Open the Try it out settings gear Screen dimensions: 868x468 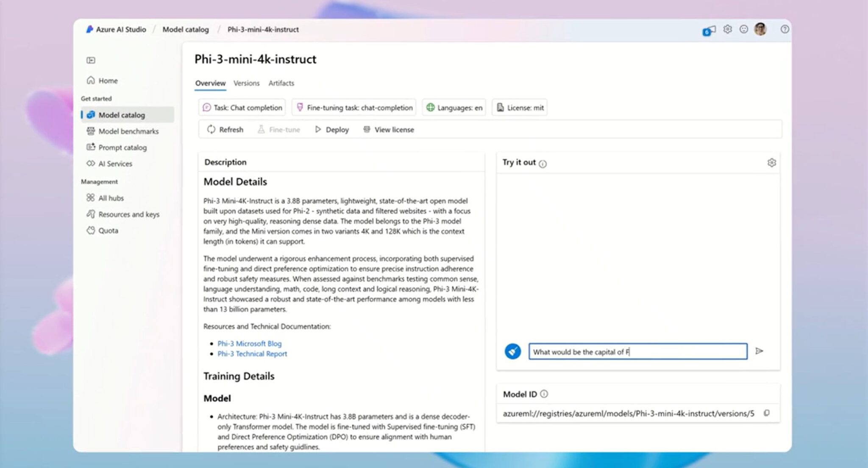771,162
